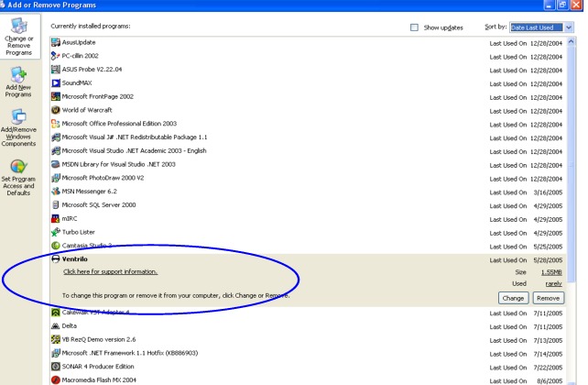The height and width of the screenshot is (385, 588).
Task: Click the 5/28/2005 last used date
Action: point(548,260)
